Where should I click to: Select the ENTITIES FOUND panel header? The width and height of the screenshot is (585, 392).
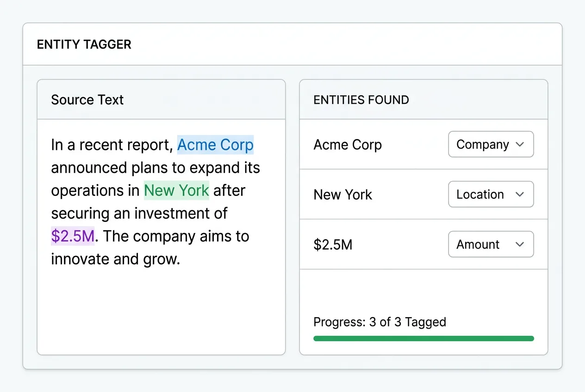point(361,99)
